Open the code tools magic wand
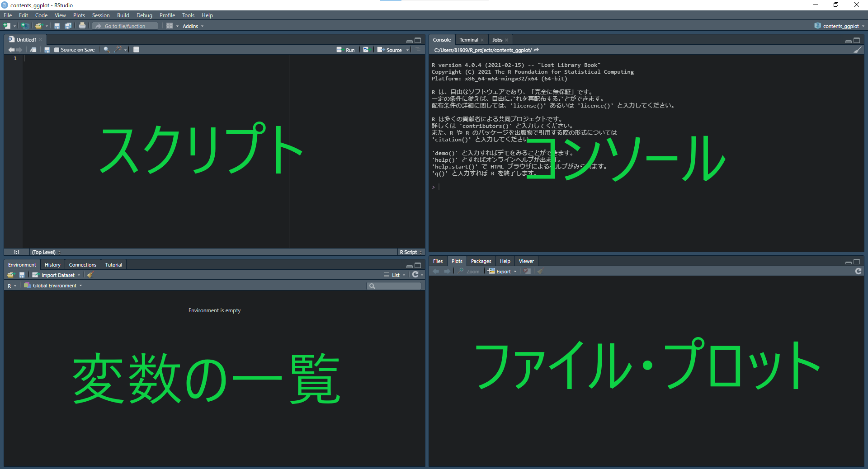868x469 pixels. coord(118,50)
